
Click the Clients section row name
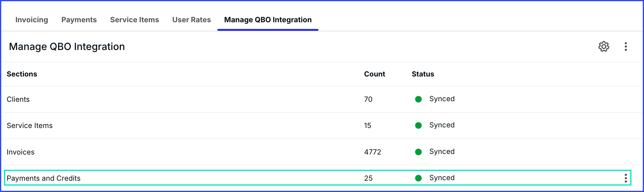[x=18, y=99]
